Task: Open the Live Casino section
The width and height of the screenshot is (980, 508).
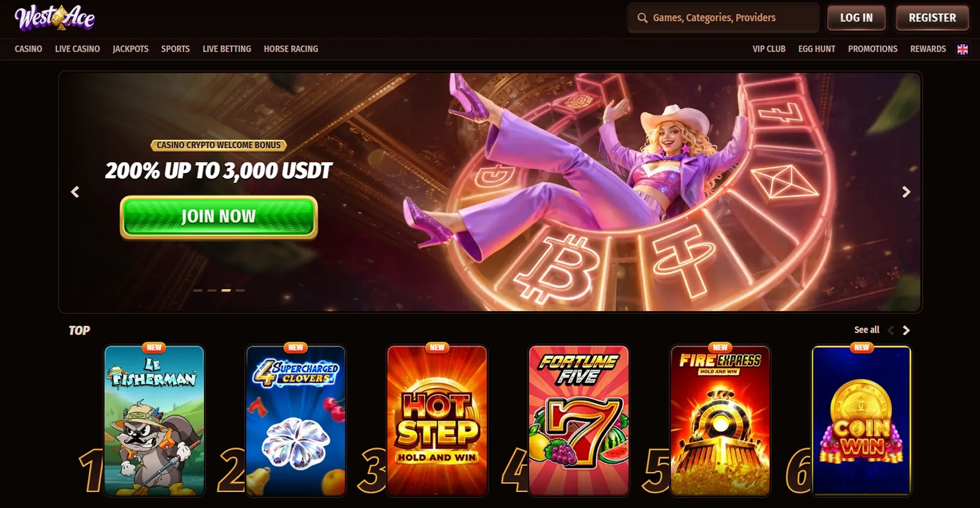Action: [77, 49]
